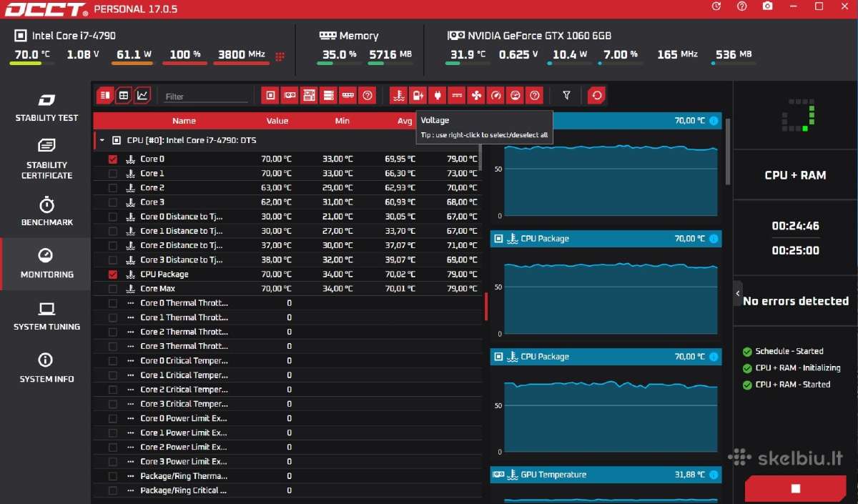The height and width of the screenshot is (504, 858).
Task: Toggle the storage drive hardware filter icon
Action: (328, 95)
